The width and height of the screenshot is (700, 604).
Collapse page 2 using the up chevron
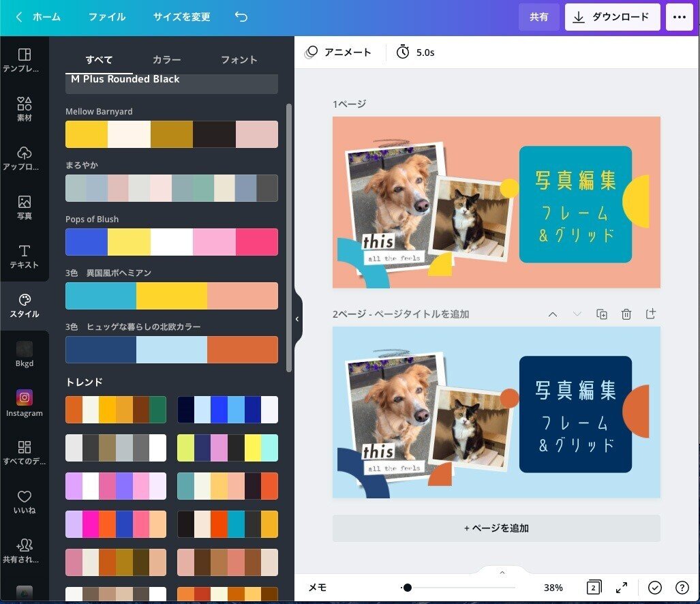click(553, 314)
